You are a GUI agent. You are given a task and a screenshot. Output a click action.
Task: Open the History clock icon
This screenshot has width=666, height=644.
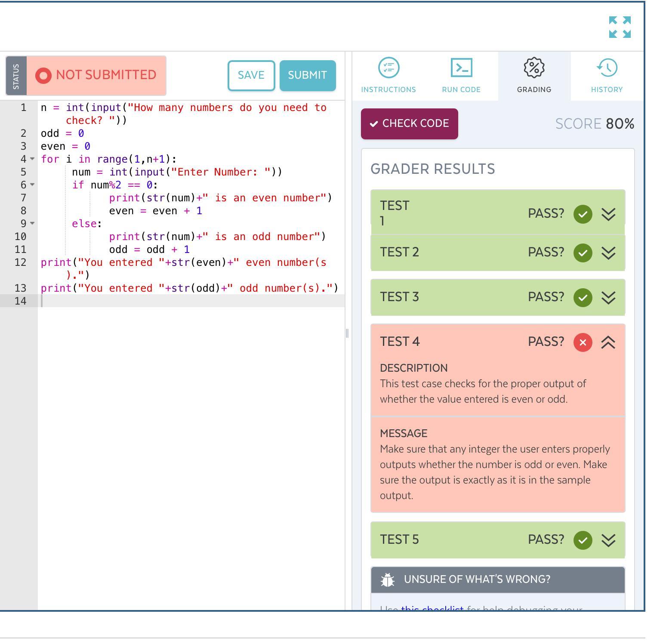click(x=607, y=68)
